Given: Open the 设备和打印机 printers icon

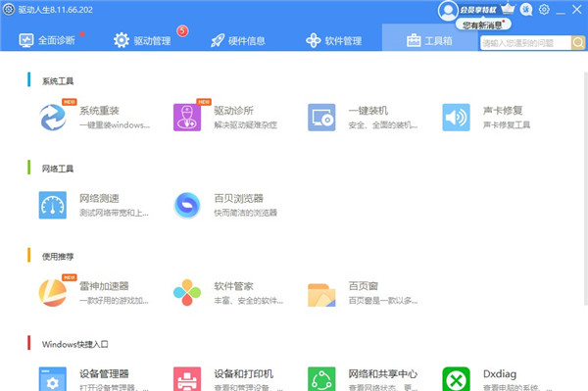Looking at the screenshot, I should (x=187, y=379).
